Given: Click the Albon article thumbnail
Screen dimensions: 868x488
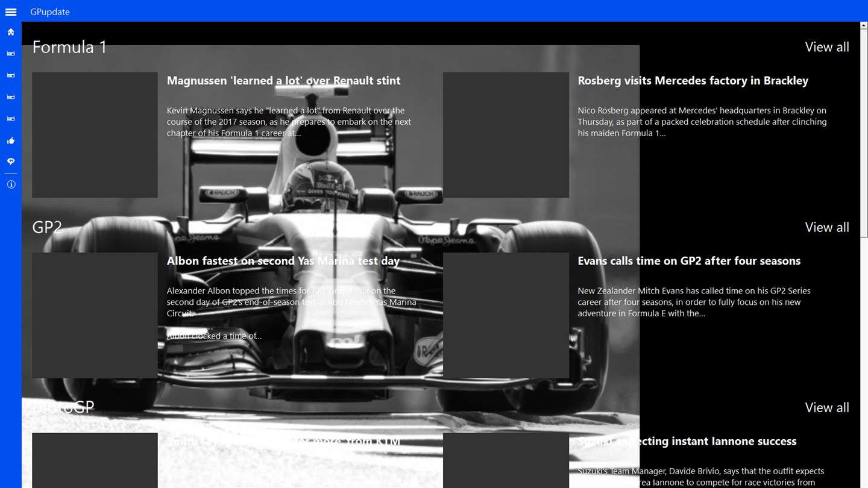Looking at the screenshot, I should pyautogui.click(x=95, y=315).
